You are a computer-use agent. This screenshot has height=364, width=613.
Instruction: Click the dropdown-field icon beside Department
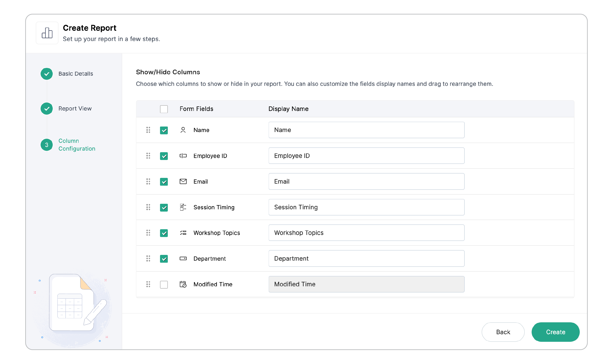pyautogui.click(x=183, y=259)
